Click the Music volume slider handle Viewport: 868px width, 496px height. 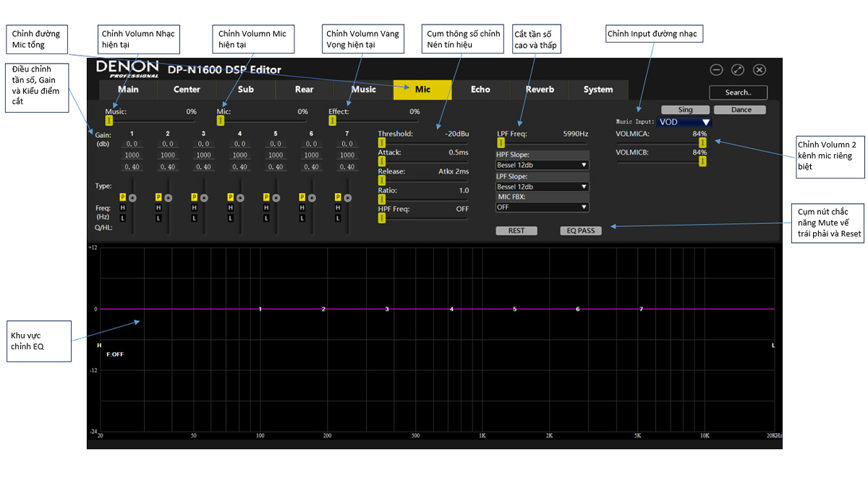(109, 121)
